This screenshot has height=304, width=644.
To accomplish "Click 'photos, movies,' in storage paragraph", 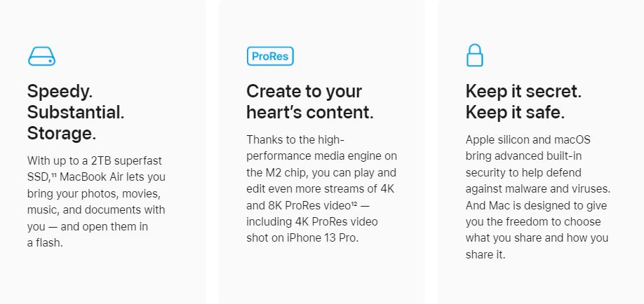I will point(123,193).
